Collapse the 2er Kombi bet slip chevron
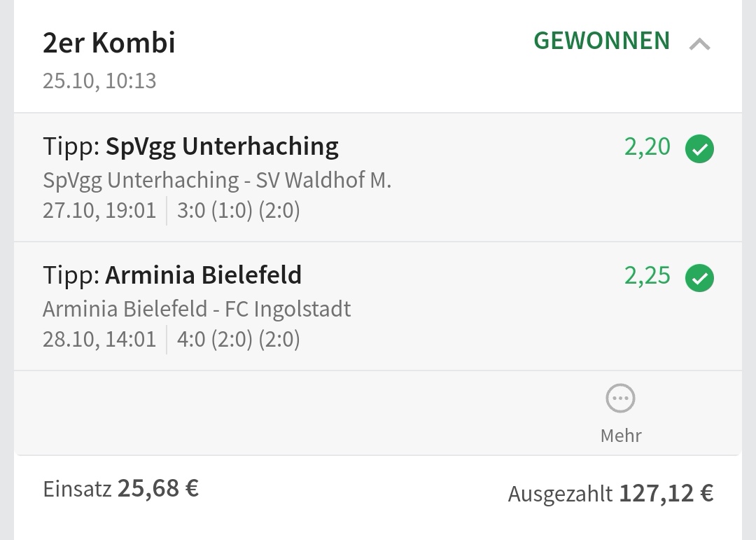Image resolution: width=756 pixels, height=540 pixels. pos(699,45)
